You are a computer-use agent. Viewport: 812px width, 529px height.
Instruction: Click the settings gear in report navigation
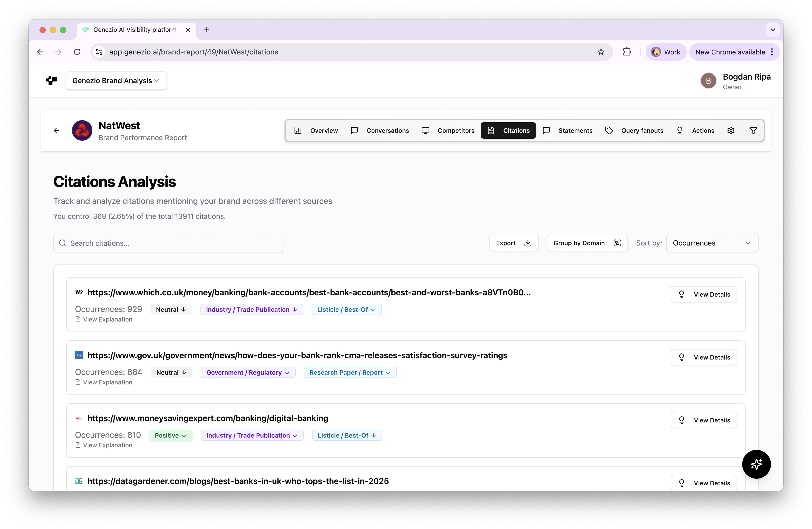[x=731, y=130]
